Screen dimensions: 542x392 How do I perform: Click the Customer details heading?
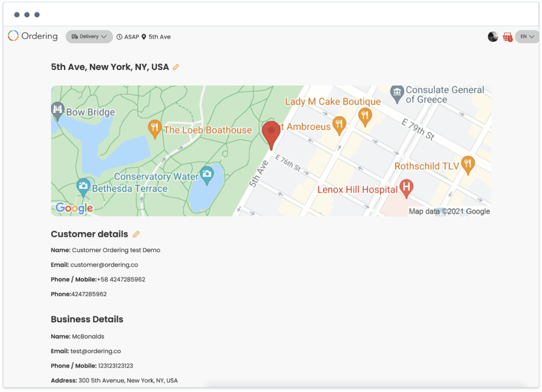(89, 234)
